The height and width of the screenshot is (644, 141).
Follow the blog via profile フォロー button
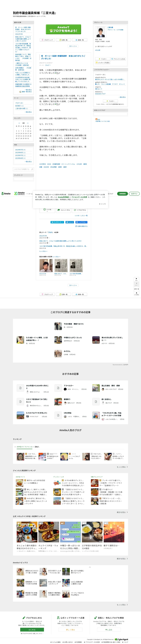point(103,59)
